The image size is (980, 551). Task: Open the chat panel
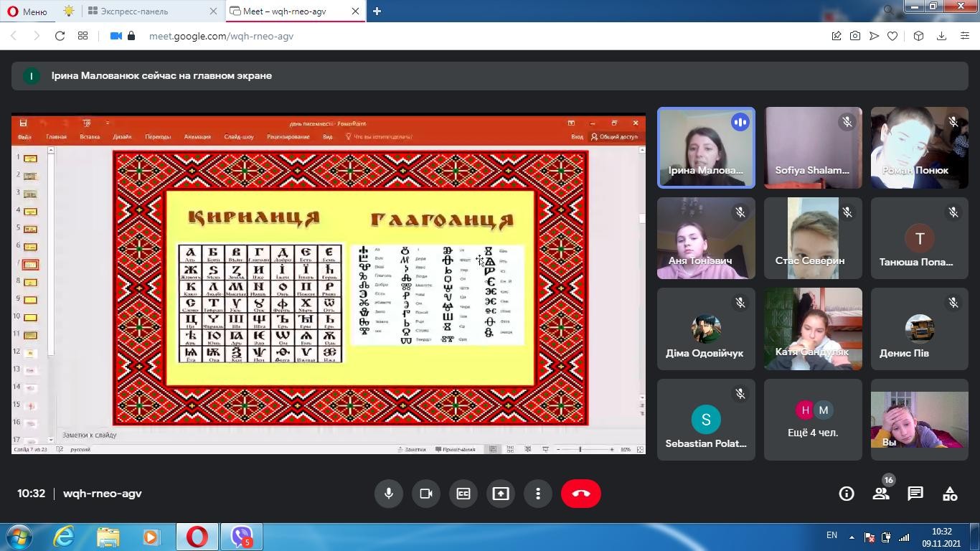point(915,494)
